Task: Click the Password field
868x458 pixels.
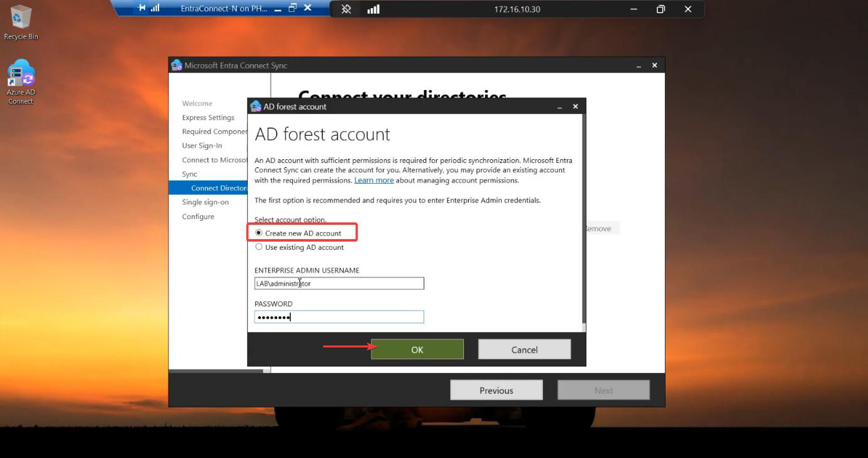Action: tap(339, 317)
